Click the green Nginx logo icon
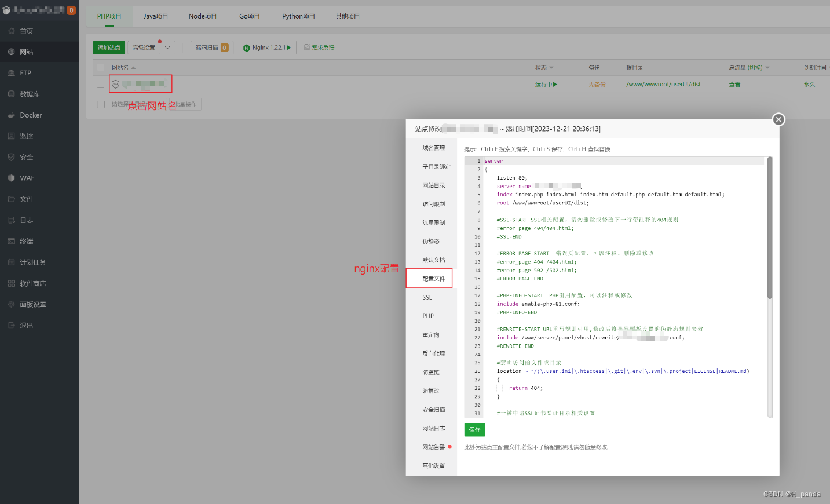Viewport: 830px width, 504px height. tap(246, 48)
